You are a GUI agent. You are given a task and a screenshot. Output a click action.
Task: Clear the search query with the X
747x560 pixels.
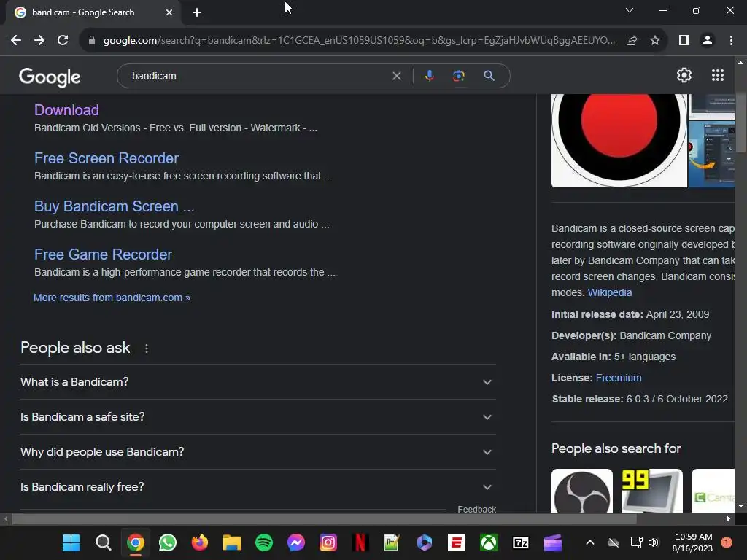coord(396,76)
